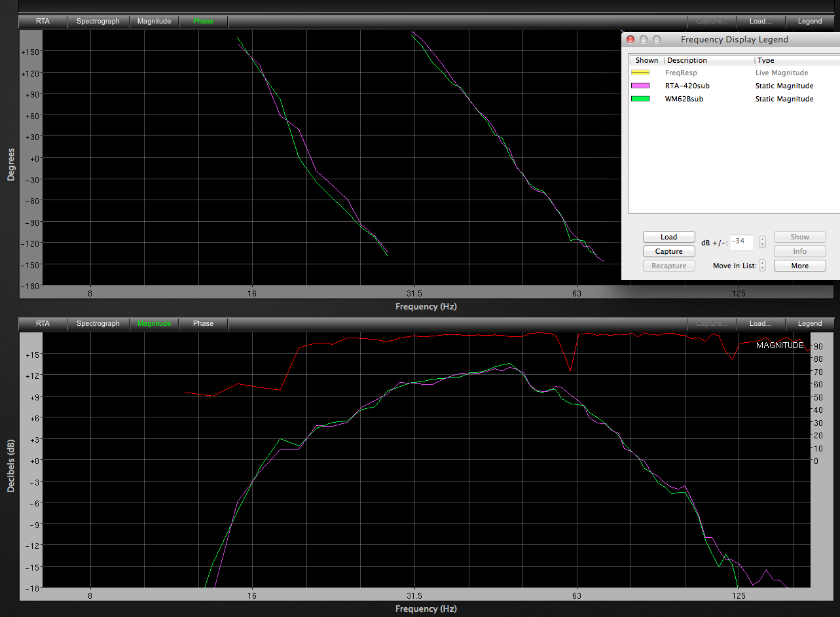The height and width of the screenshot is (617, 840).
Task: Close the Frequency Display Legend window
Action: pos(631,39)
